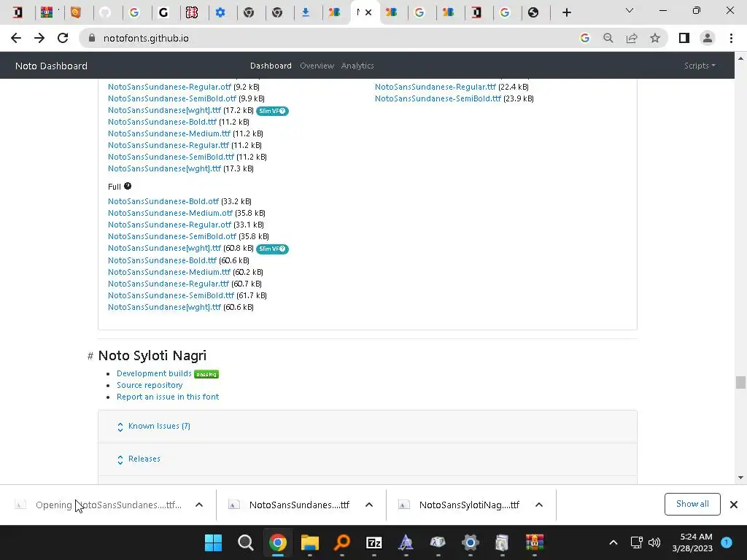The width and height of the screenshot is (747, 560).
Task: Click the Google icon in address bar
Action: click(x=584, y=38)
